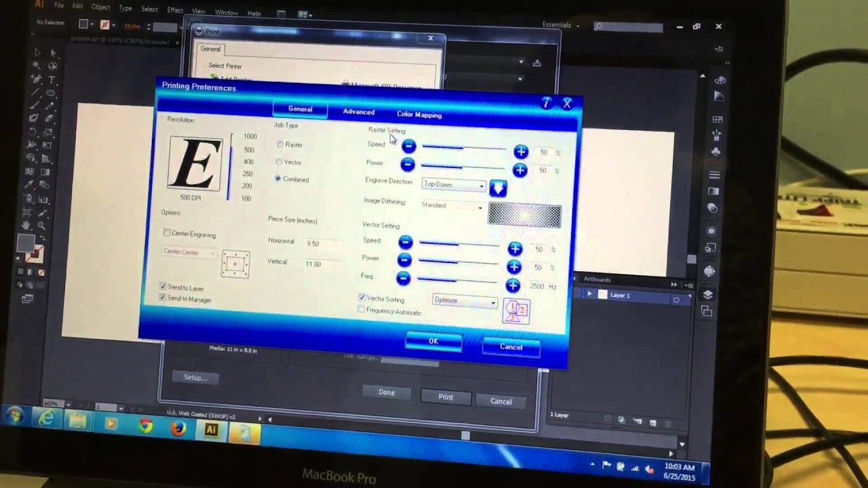Enable the Center-Engraving checkbox
The image size is (868, 488).
(x=167, y=232)
